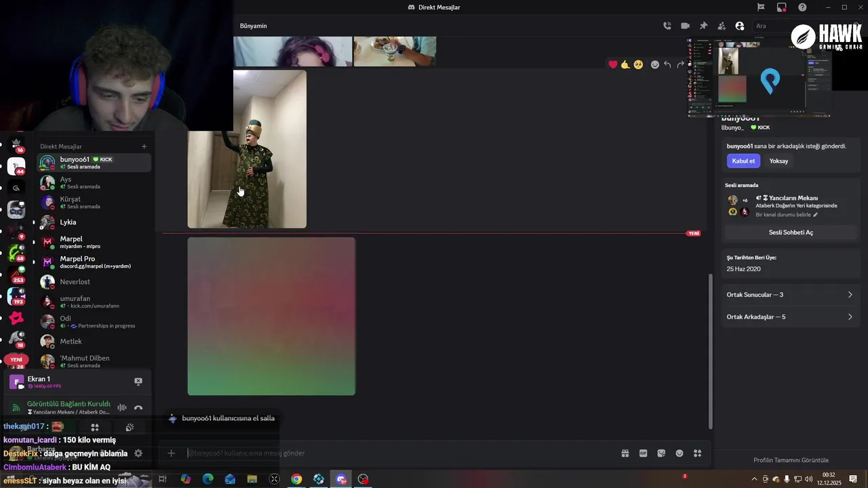Open attachment plus in message box
Image resolution: width=868 pixels, height=488 pixels.
pyautogui.click(x=172, y=453)
